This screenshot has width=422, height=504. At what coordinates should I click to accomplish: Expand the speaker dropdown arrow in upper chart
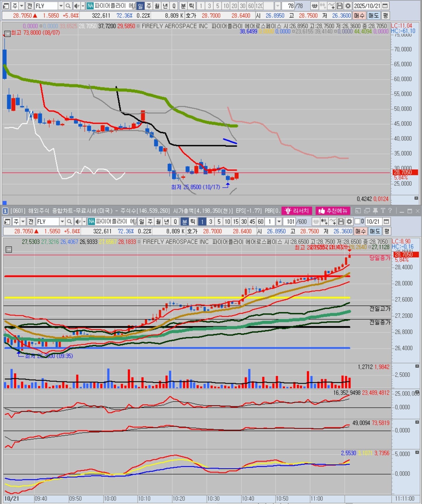pyautogui.click(x=83, y=6)
